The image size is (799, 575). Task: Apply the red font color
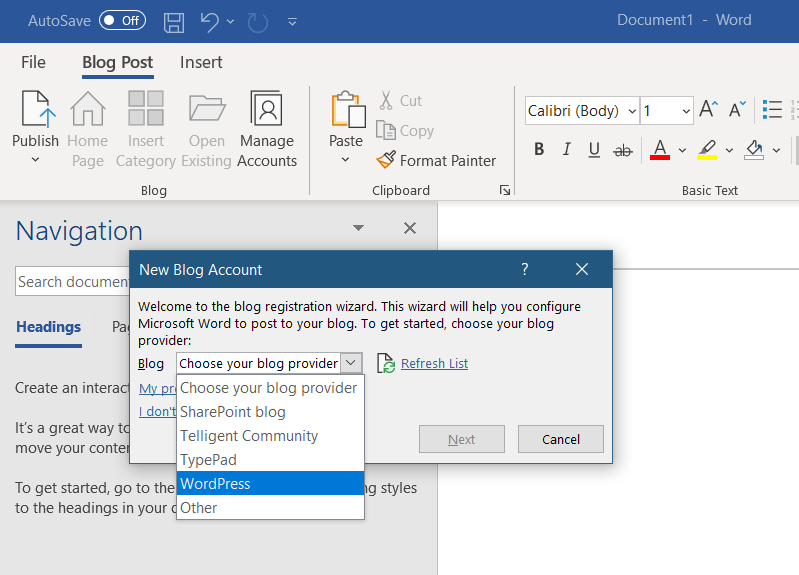(x=660, y=149)
